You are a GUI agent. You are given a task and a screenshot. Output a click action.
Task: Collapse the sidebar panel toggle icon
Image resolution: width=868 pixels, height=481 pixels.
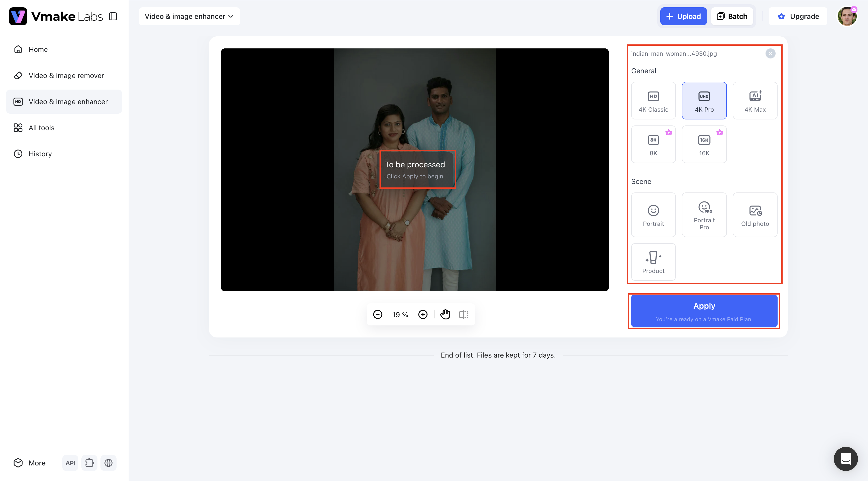tap(113, 16)
